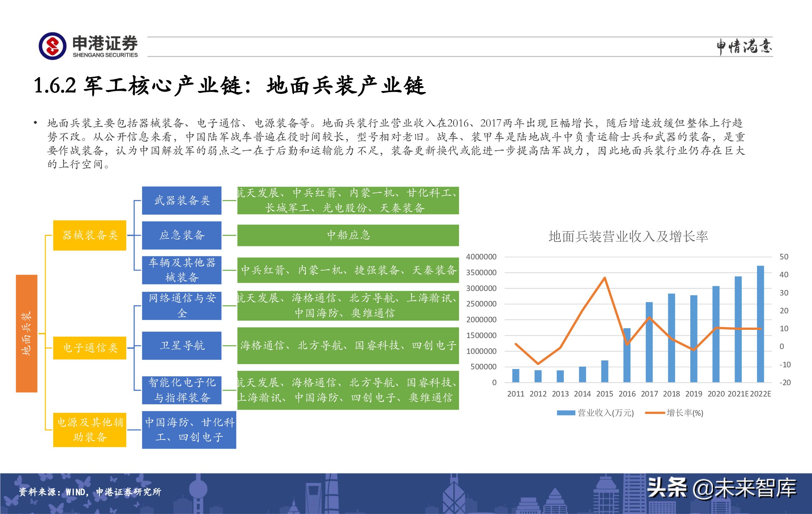Click the blue 网络通信与安全 box
This screenshot has width=812, height=514.
182,306
